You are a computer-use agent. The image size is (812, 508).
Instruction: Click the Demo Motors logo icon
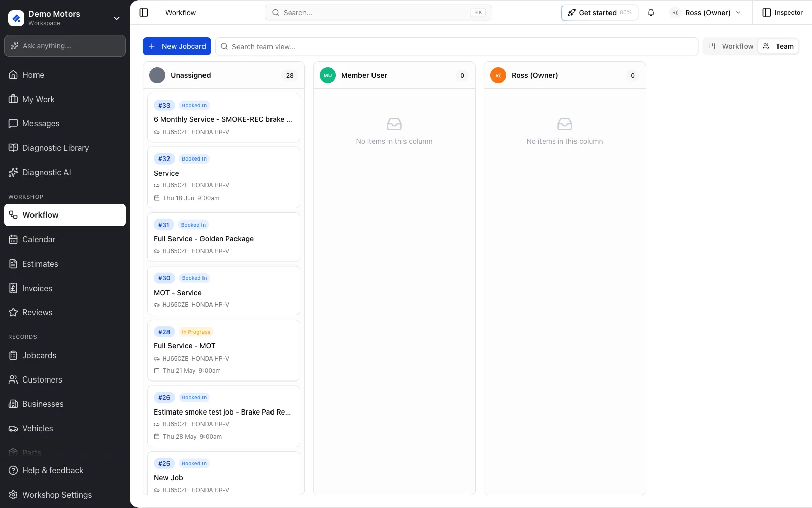(x=16, y=18)
